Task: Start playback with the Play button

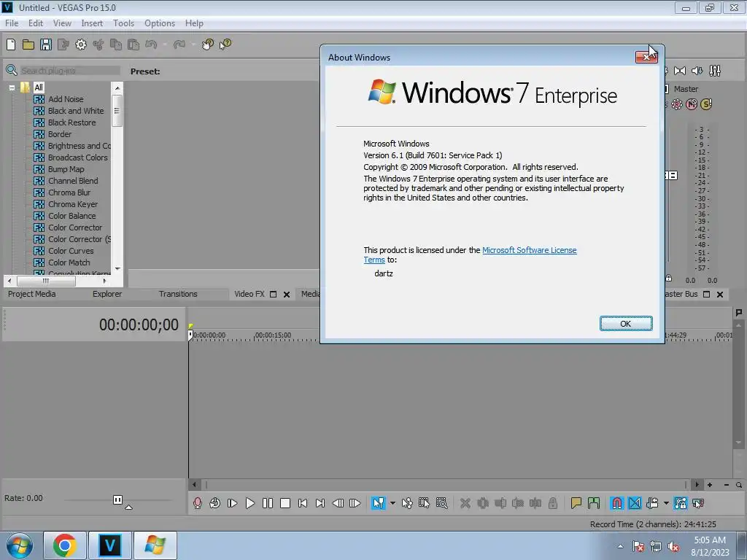Action: point(250,503)
